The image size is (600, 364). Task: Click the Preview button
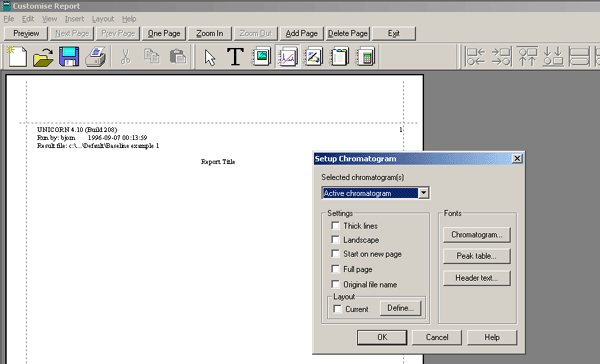click(26, 33)
